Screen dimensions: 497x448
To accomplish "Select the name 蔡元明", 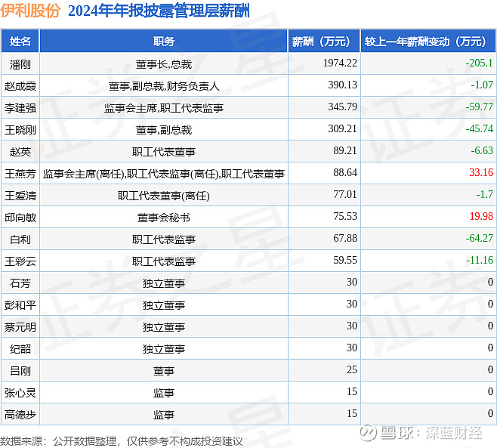I will tap(20, 327).
